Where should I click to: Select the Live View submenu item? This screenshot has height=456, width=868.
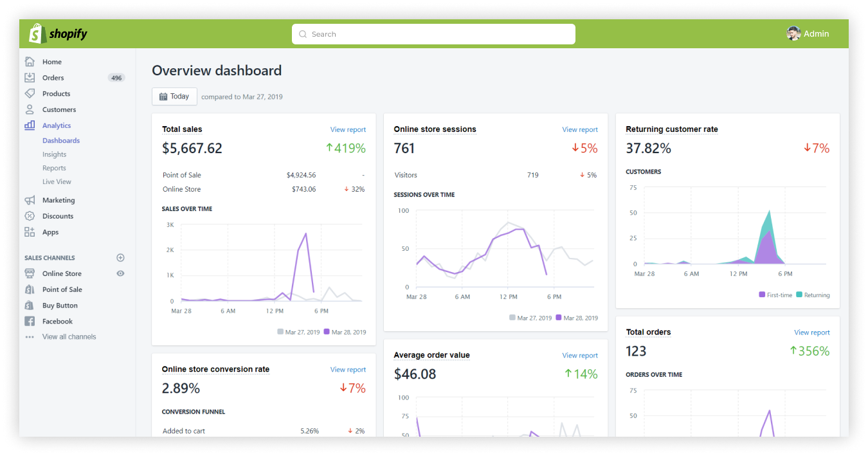(x=57, y=182)
